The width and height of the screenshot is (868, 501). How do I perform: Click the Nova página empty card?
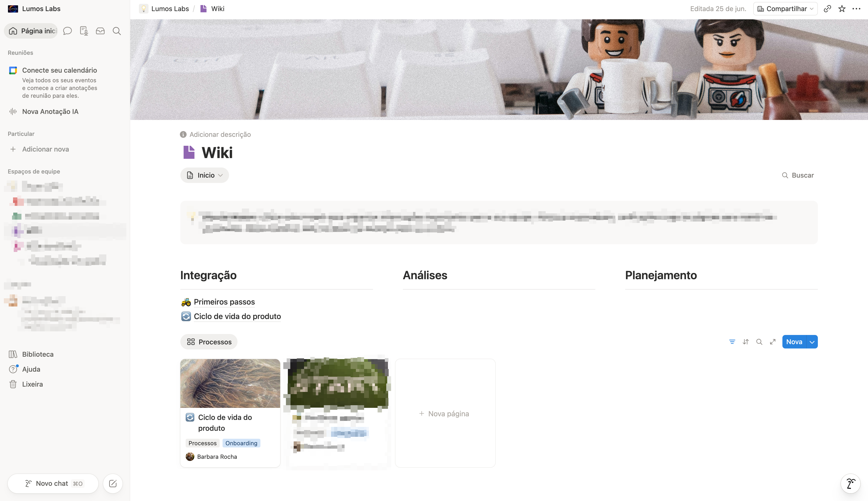(x=445, y=413)
